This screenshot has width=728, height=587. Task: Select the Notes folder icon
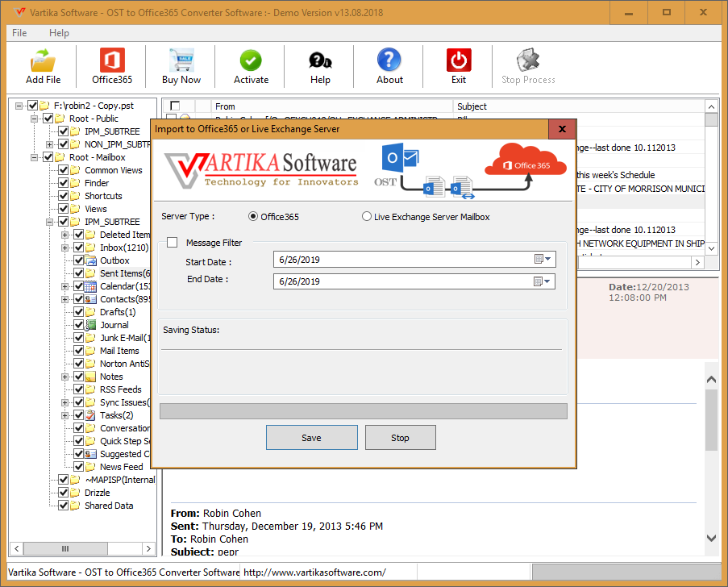click(90, 377)
